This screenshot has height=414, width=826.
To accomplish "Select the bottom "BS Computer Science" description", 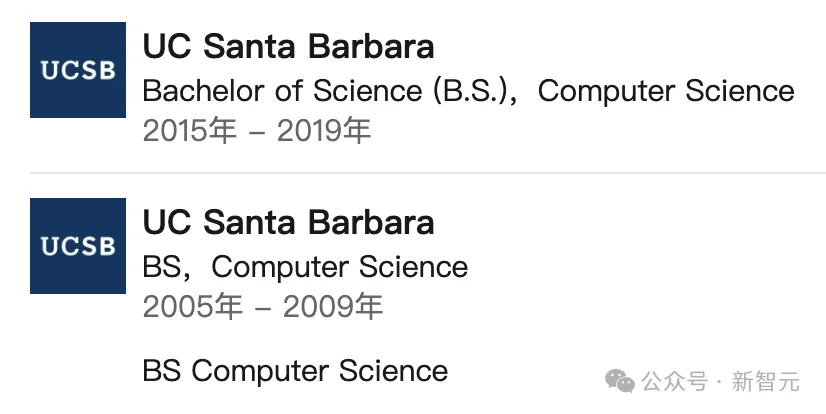I will click(x=295, y=371).
